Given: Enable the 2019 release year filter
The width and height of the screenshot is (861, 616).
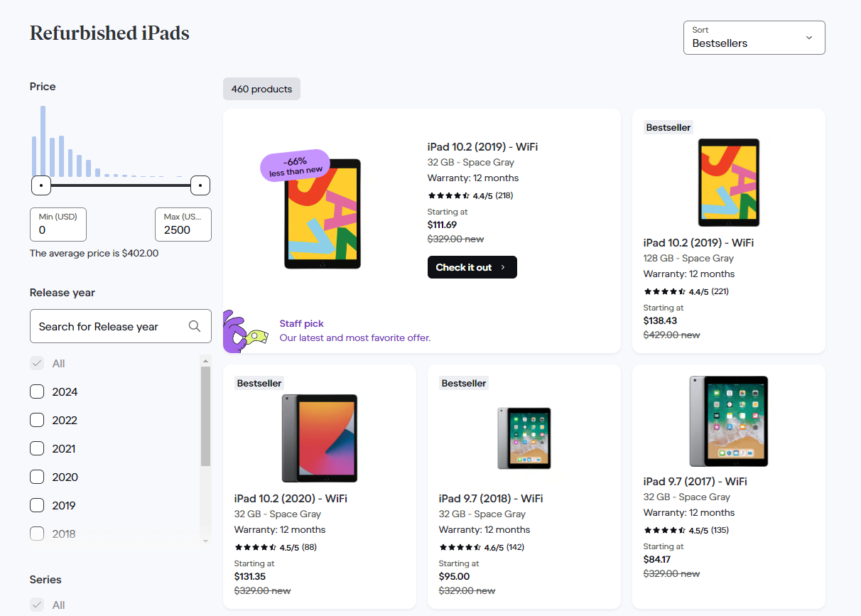Looking at the screenshot, I should pyautogui.click(x=36, y=505).
